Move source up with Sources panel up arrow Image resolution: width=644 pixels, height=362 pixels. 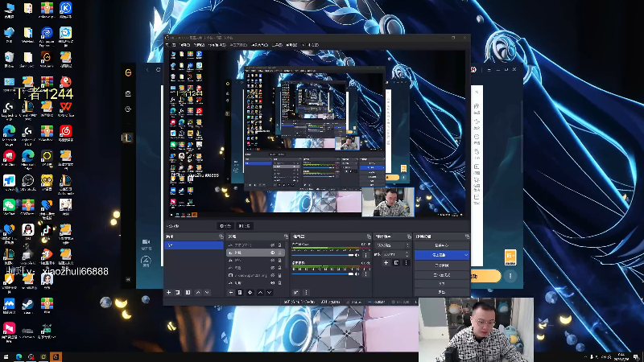(x=260, y=292)
